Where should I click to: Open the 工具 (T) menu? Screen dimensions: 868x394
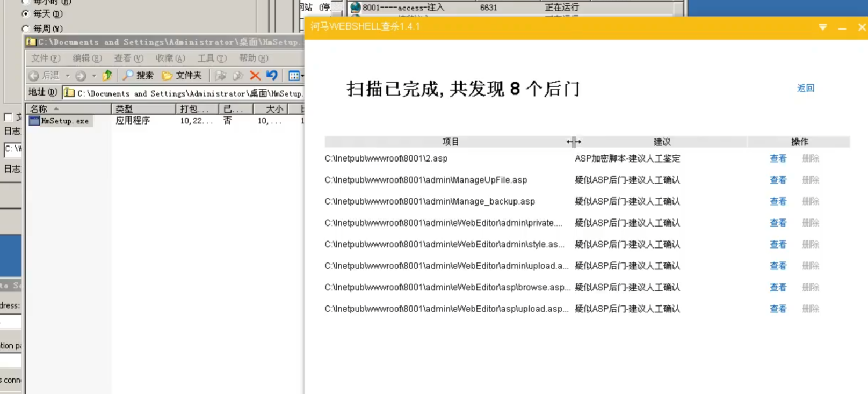212,58
